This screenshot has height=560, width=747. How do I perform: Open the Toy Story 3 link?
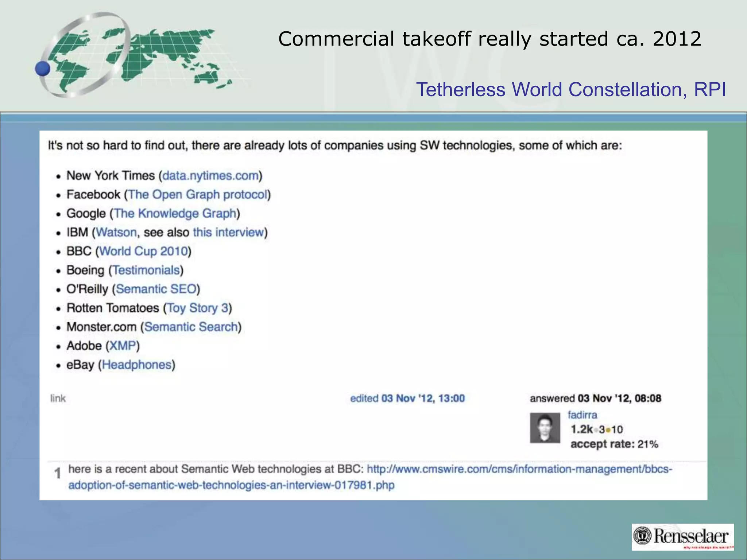point(198,308)
